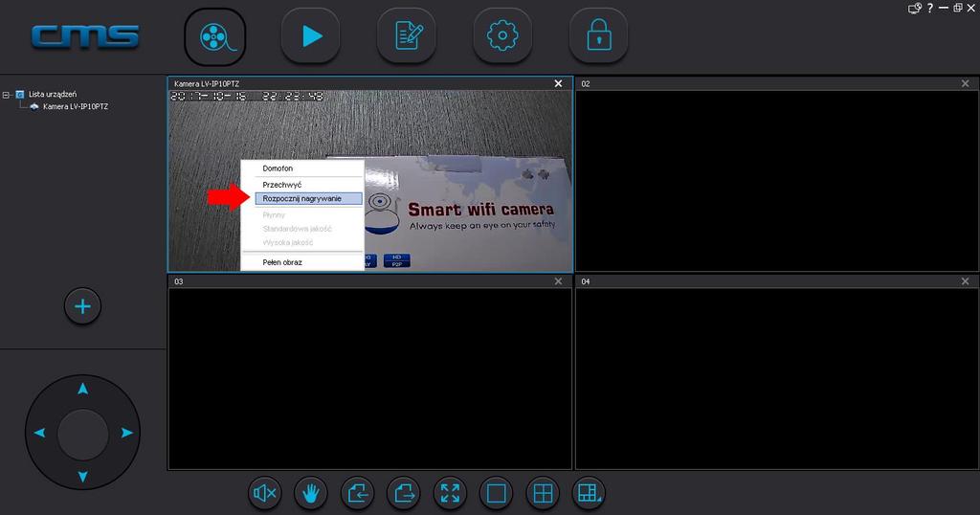Go to previous page of views
Screen dimensions: 980x515
click(x=358, y=493)
